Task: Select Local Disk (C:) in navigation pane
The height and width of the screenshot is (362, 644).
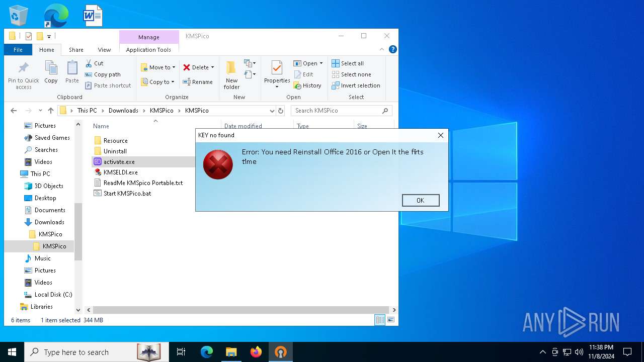Action: (53, 295)
